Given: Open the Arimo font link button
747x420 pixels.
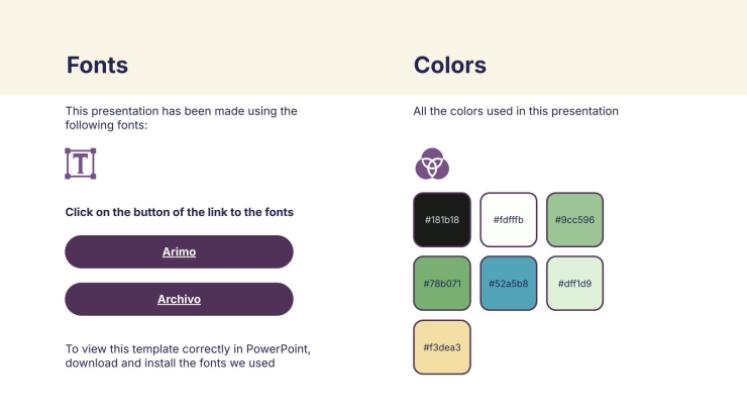Looking at the screenshot, I should click(x=179, y=252).
